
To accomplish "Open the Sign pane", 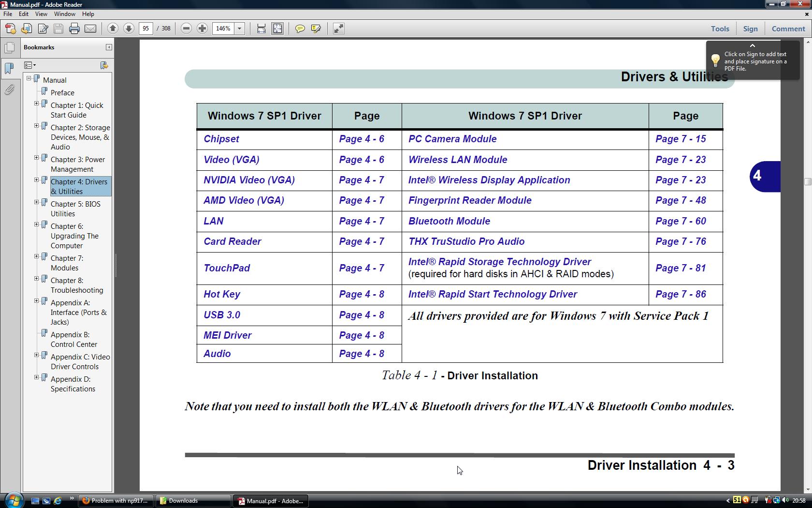I will tap(750, 29).
